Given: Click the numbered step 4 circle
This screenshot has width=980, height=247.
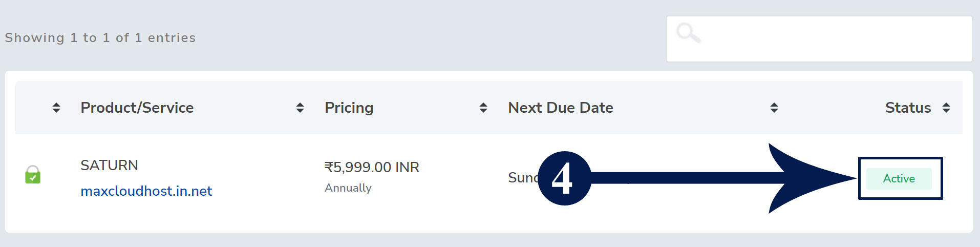Looking at the screenshot, I should [565, 178].
